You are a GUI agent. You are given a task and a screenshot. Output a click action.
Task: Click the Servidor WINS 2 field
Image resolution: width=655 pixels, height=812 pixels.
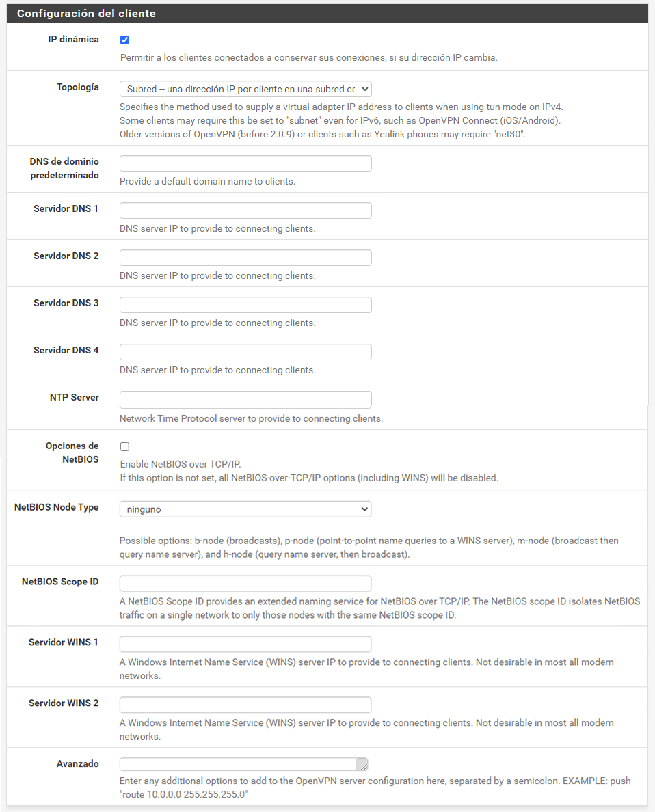click(245, 705)
